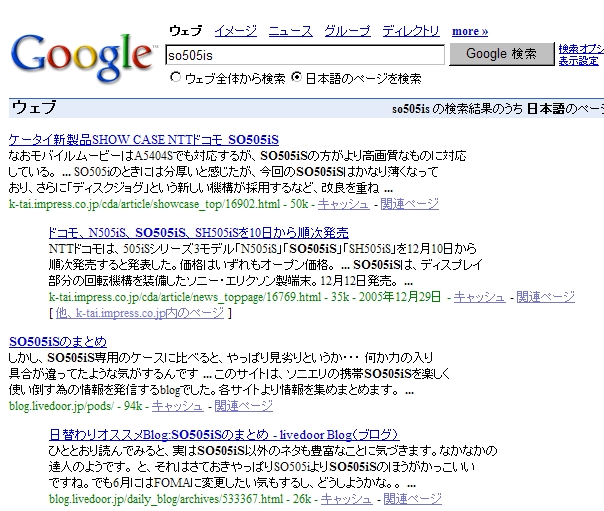Open キャッシュ link for news_toppage/16769.html result
The image size is (604, 511).
click(x=479, y=297)
